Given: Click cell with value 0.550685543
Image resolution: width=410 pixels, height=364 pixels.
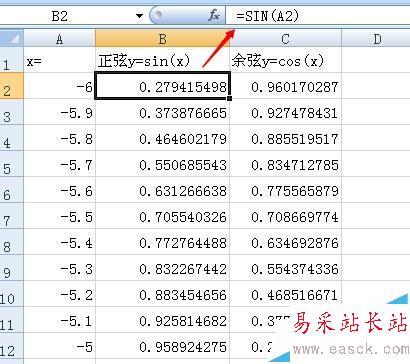Looking at the screenshot, I should coord(162,164).
